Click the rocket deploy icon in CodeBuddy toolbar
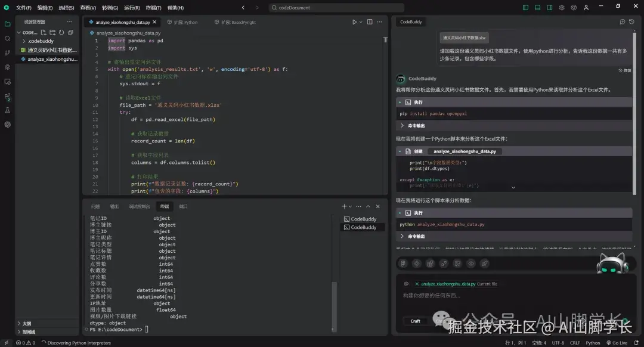 point(485,264)
